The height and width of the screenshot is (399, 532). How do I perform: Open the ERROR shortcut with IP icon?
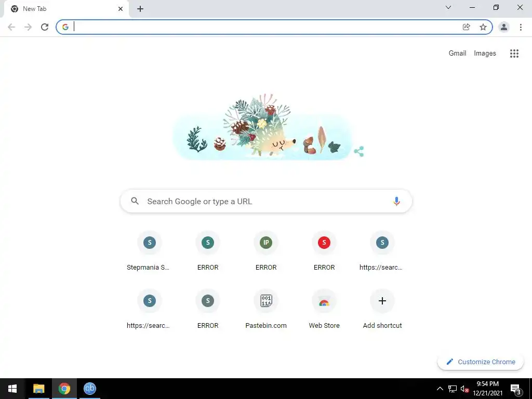click(266, 251)
